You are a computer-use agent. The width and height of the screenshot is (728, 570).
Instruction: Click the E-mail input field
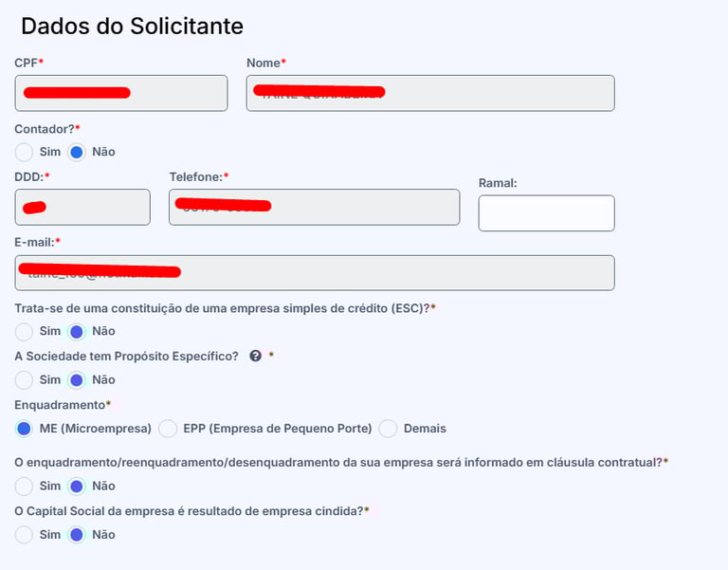tap(315, 273)
